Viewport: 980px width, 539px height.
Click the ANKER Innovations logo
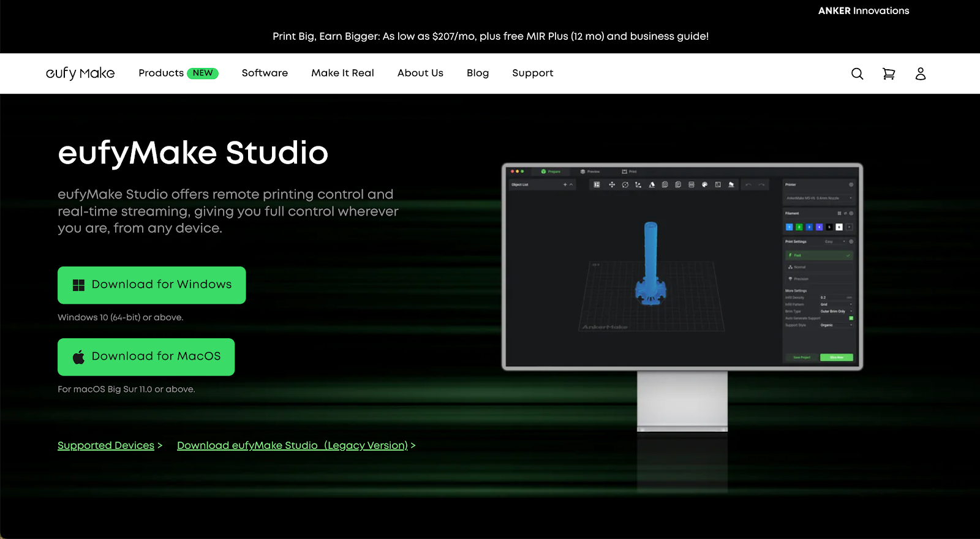864,10
